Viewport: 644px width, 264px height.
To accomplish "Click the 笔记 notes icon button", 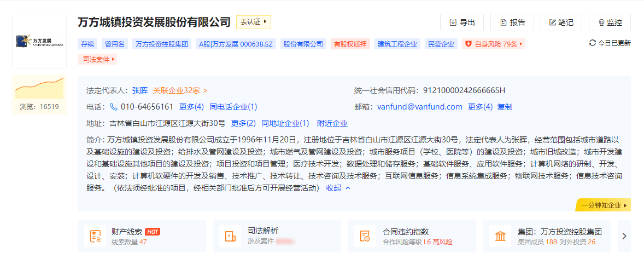I will (x=561, y=22).
